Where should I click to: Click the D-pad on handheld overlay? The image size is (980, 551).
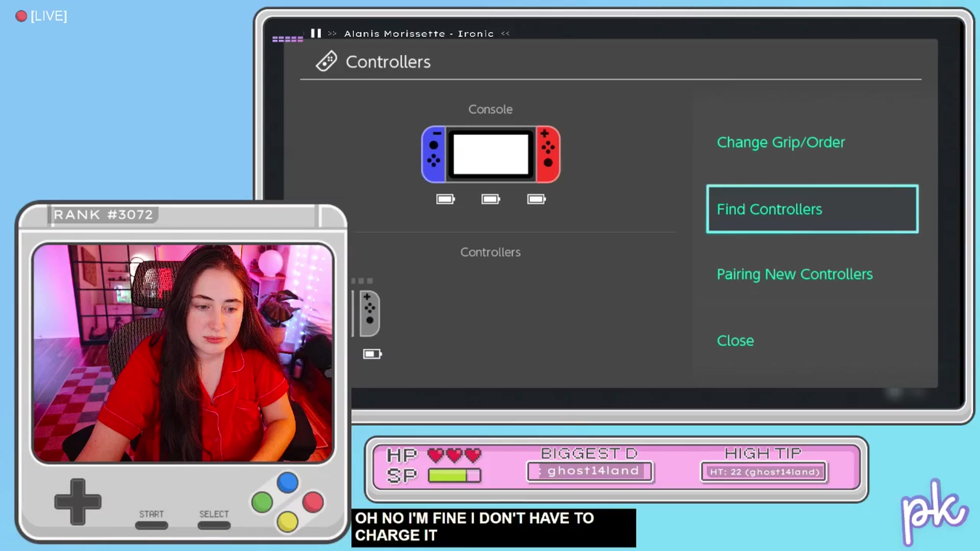(x=78, y=502)
